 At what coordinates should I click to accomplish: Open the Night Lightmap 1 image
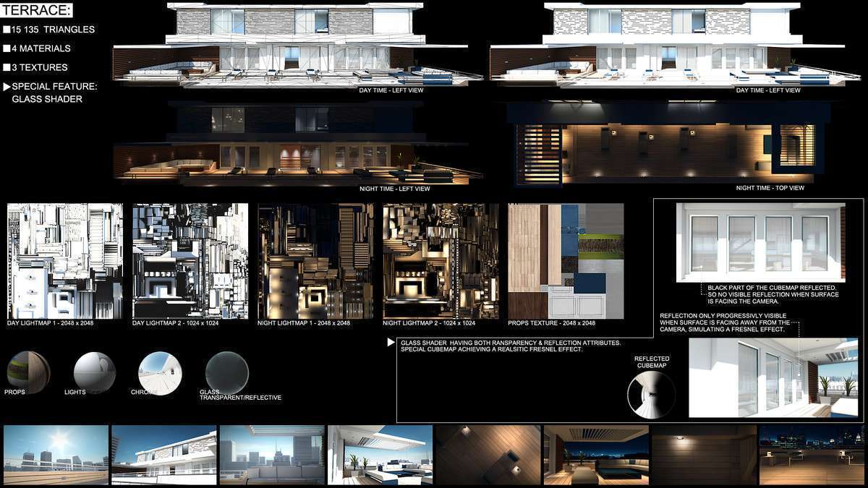[315, 261]
